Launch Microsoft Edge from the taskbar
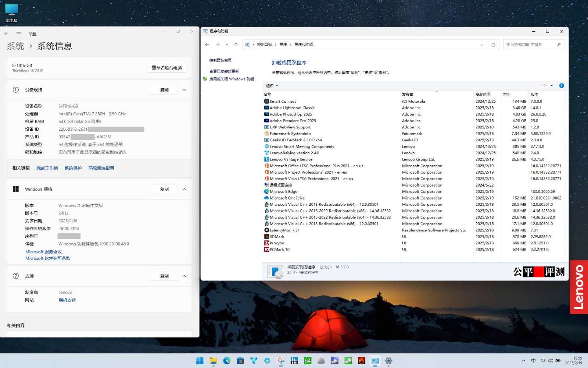Viewport: 588px width, 368px height. (x=227, y=361)
